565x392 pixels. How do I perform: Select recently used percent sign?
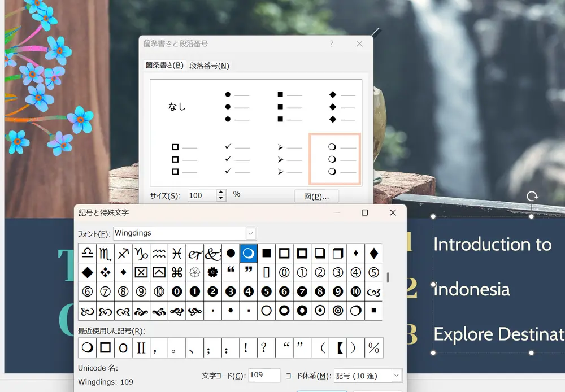tap(373, 348)
